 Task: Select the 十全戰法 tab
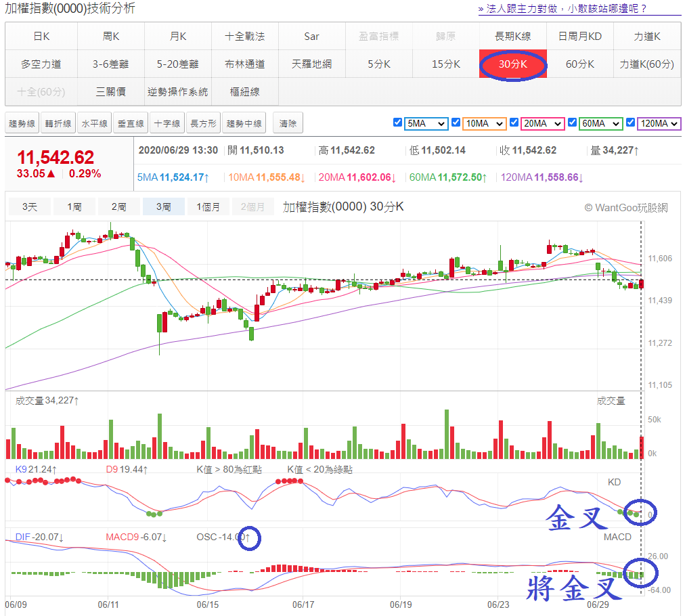pyautogui.click(x=244, y=37)
